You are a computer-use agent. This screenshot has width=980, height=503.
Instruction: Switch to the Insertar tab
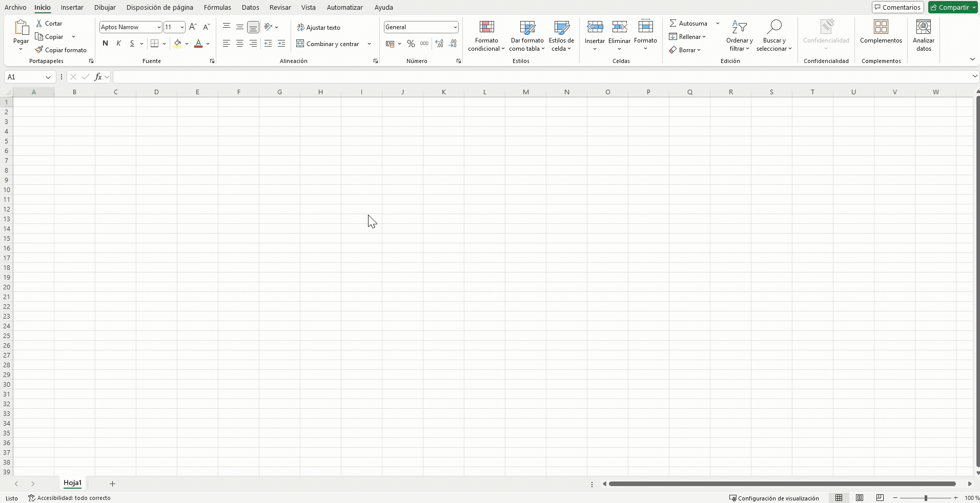(x=72, y=7)
